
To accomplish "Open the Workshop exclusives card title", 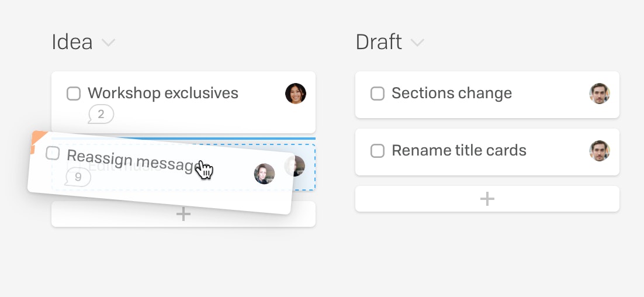I will point(163,93).
